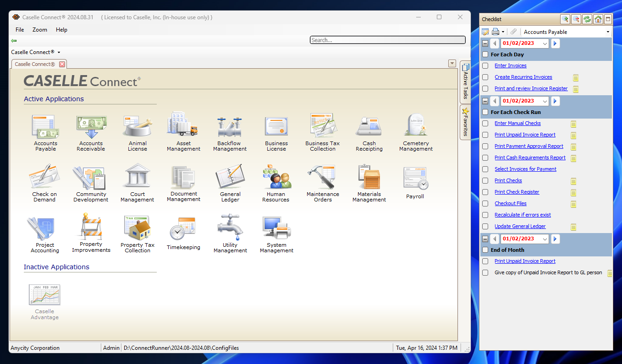This screenshot has height=364, width=622.
Task: Open the For Each Day date dropdown
Action: pyautogui.click(x=545, y=43)
